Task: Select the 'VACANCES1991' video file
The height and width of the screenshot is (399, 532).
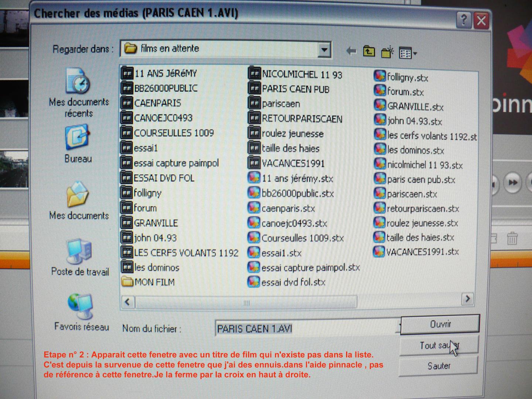Action: coord(286,163)
